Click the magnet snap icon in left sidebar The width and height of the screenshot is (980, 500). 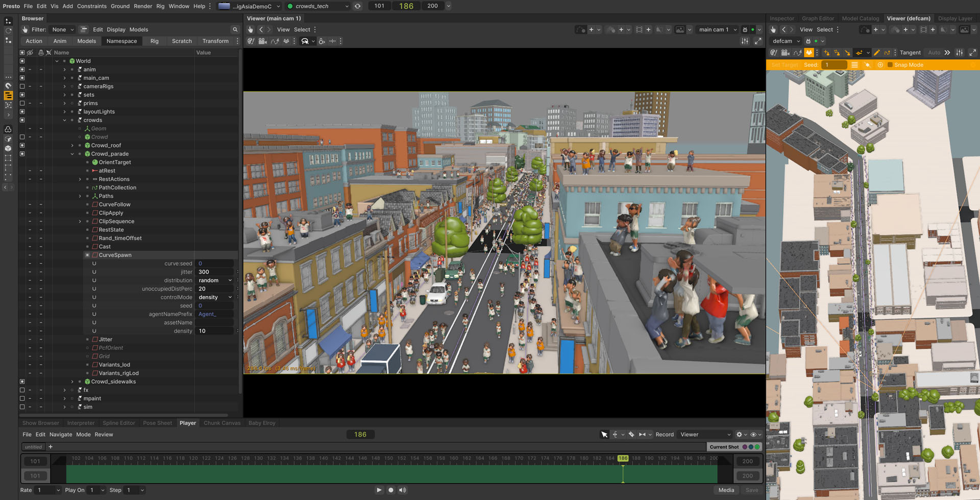[x=8, y=86]
